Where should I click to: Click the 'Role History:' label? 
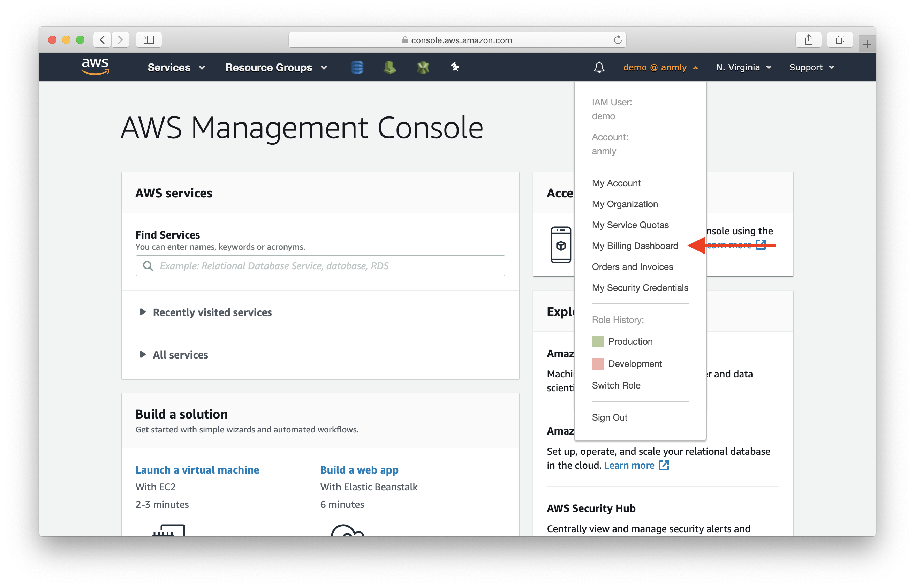[618, 320]
